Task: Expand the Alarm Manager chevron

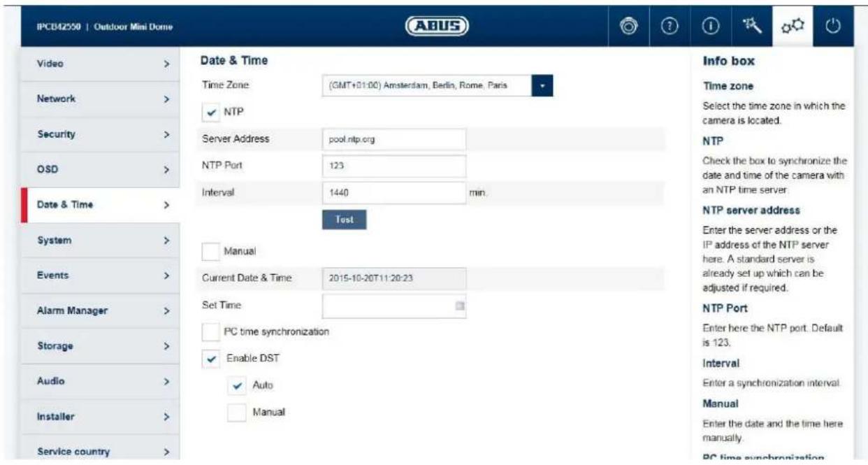Action: click(x=166, y=311)
